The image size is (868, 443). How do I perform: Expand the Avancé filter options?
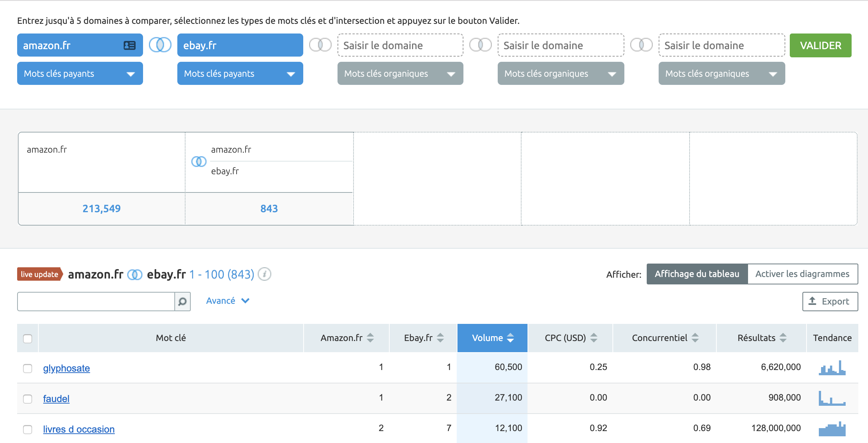228,301
